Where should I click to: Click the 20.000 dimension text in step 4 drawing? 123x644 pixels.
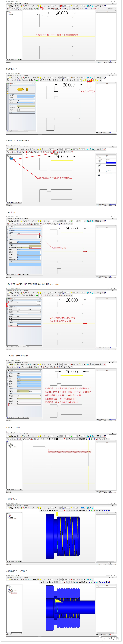click(72, 229)
